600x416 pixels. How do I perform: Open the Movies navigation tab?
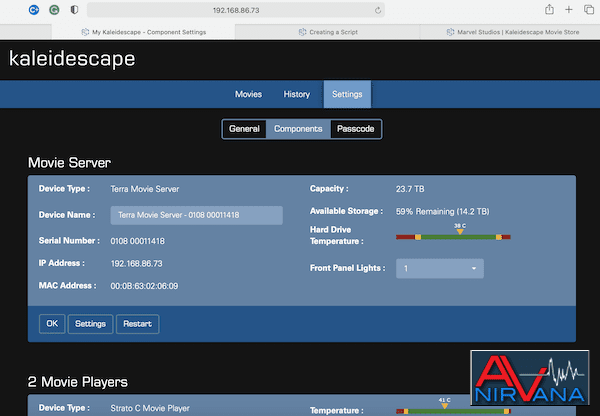[x=248, y=94]
